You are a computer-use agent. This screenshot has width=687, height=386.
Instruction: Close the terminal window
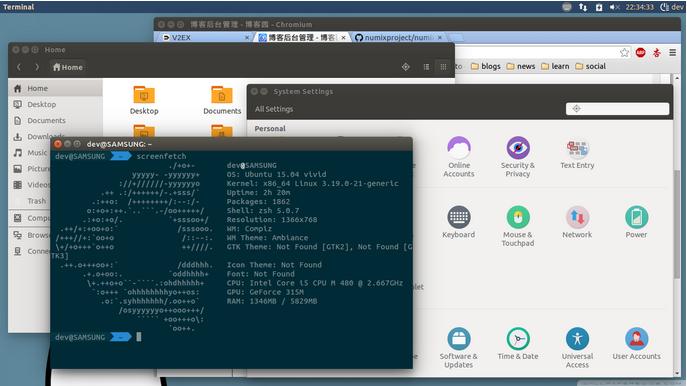[57, 144]
